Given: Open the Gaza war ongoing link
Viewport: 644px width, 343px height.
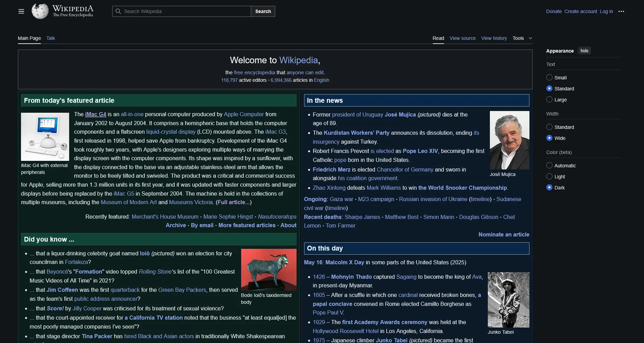Looking at the screenshot, I should click(341, 199).
